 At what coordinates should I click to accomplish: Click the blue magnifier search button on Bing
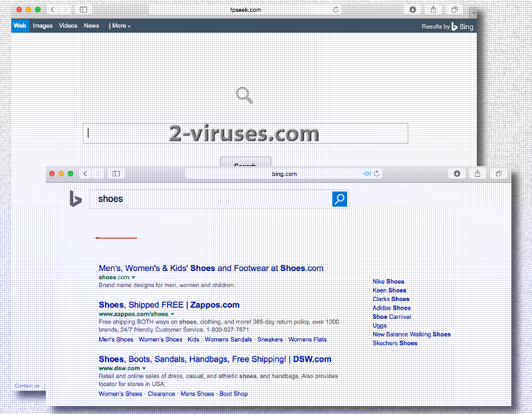(340, 199)
